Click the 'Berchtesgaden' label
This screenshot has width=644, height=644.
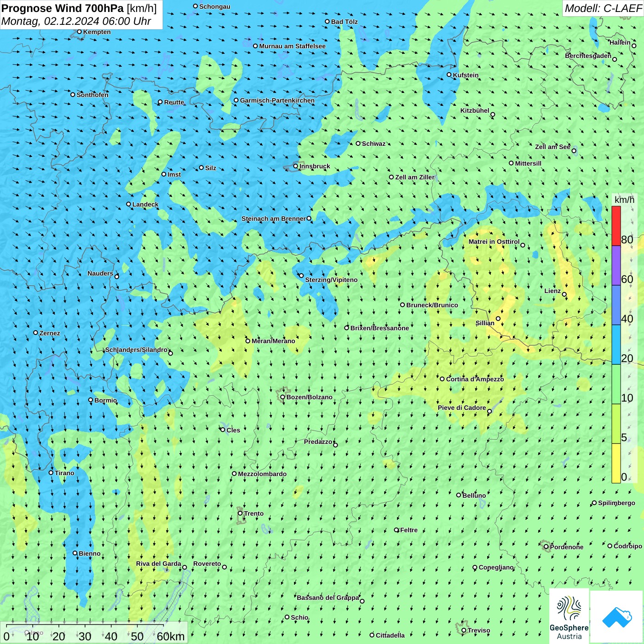(x=588, y=56)
